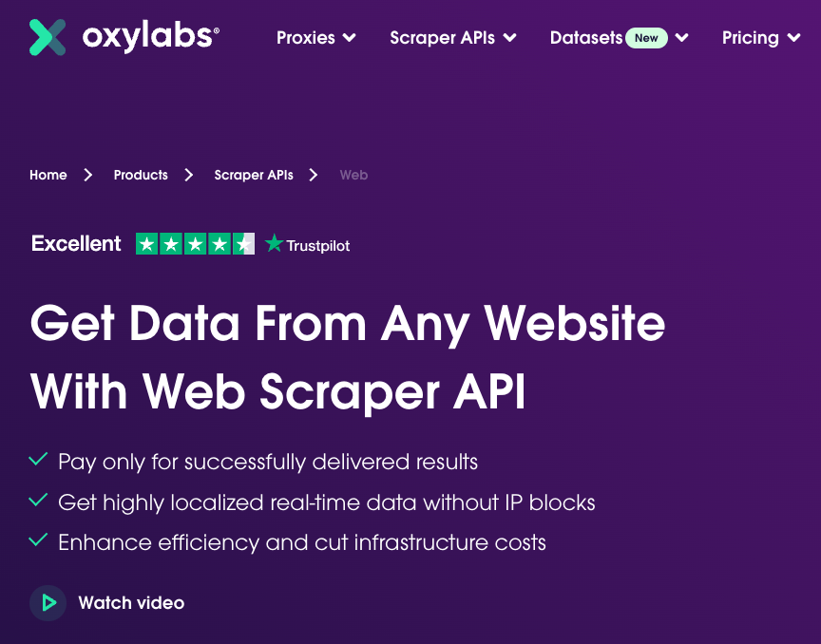821x644 pixels.
Task: Click the green five-star rating strip
Action: 195,244
